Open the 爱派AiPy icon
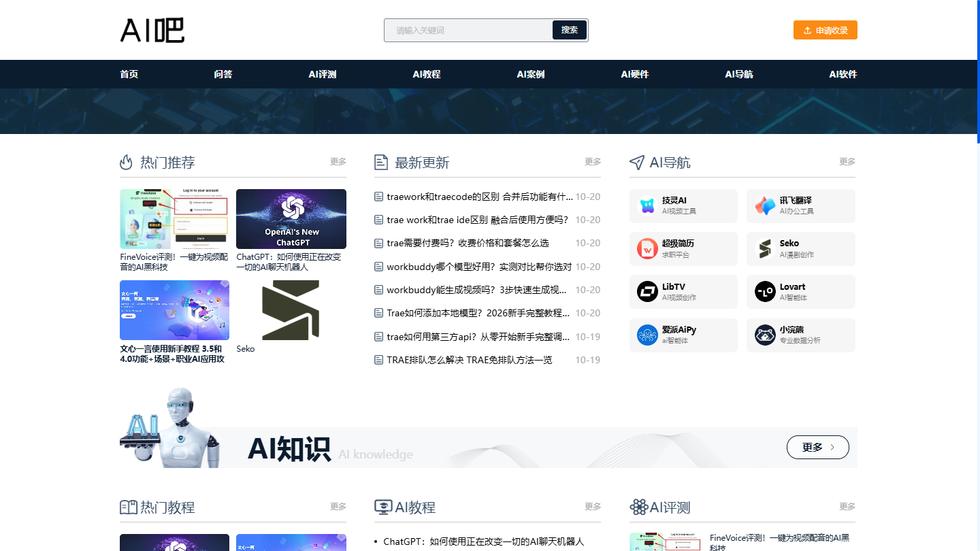980x551 pixels. tap(647, 335)
